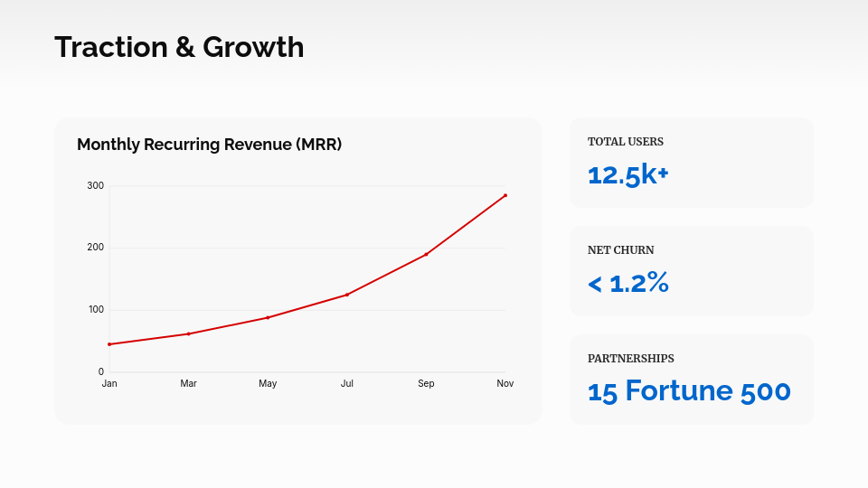Select the May data point on line
Screen dimensions: 868x488
pyautogui.click(x=268, y=317)
